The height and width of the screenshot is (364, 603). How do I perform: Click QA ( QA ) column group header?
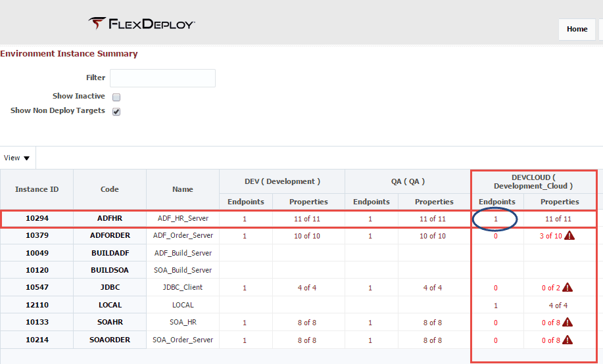[x=408, y=181]
